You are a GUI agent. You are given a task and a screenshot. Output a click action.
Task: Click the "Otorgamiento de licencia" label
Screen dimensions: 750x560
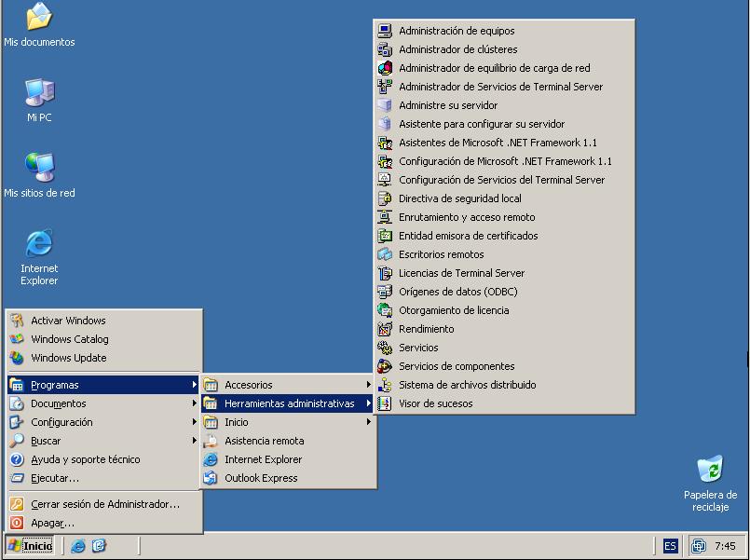454,310
